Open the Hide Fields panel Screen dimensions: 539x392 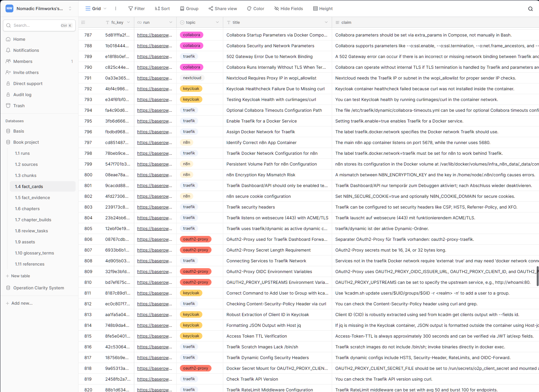click(x=288, y=8)
